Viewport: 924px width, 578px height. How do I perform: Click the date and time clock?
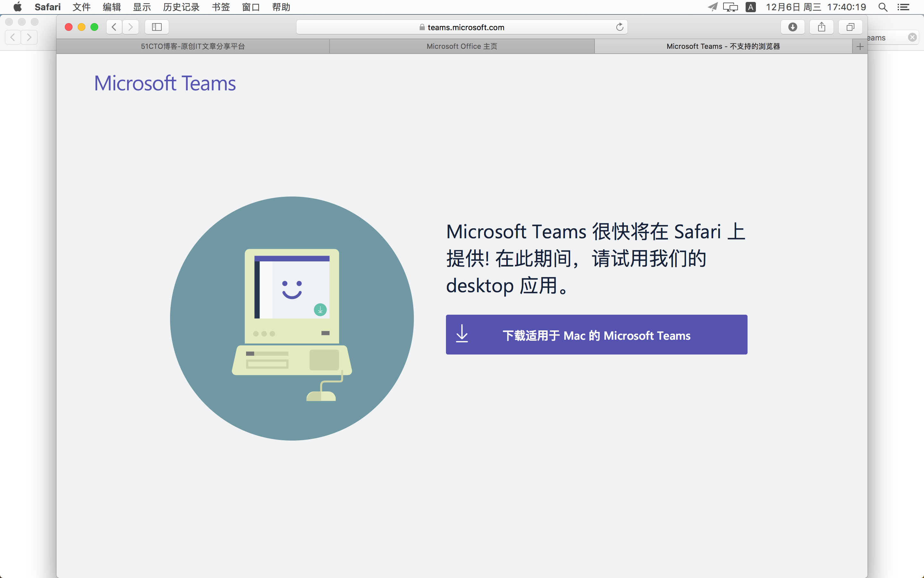coord(816,7)
